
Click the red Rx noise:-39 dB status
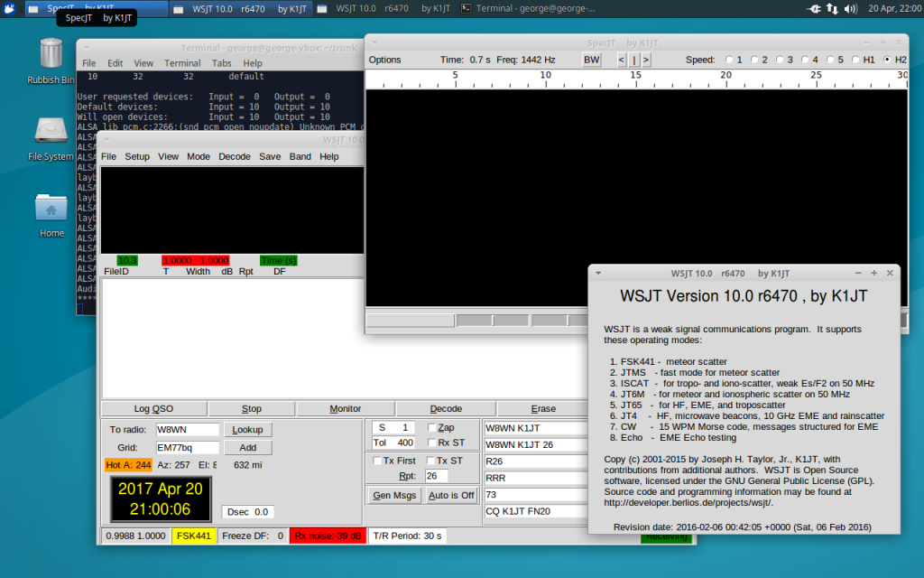point(328,536)
